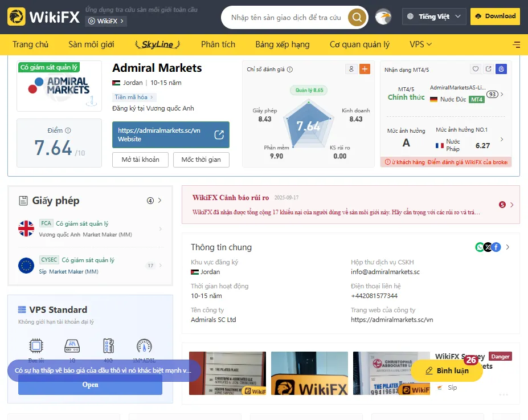
Task: Click the Admiral Markets logo image
Action: point(59,86)
